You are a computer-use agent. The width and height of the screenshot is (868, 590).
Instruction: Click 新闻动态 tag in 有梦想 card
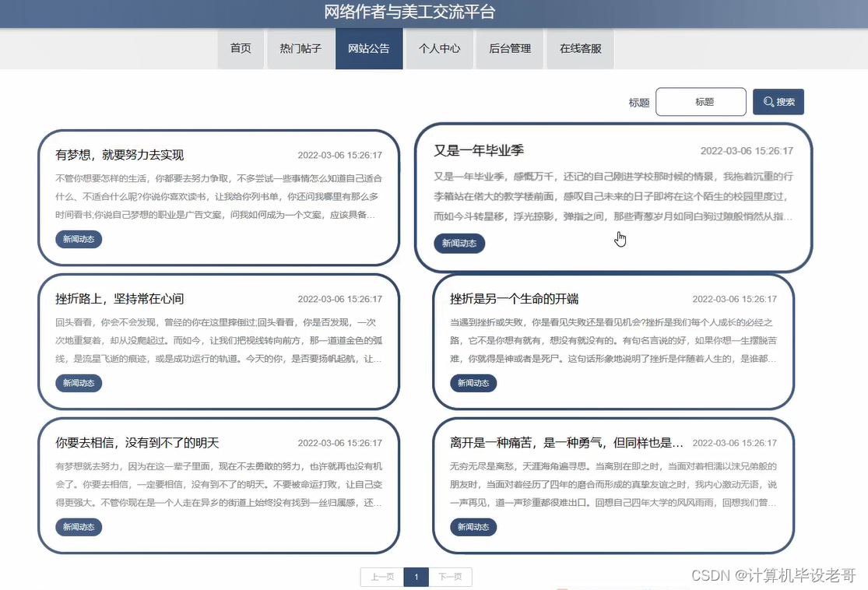pos(79,239)
